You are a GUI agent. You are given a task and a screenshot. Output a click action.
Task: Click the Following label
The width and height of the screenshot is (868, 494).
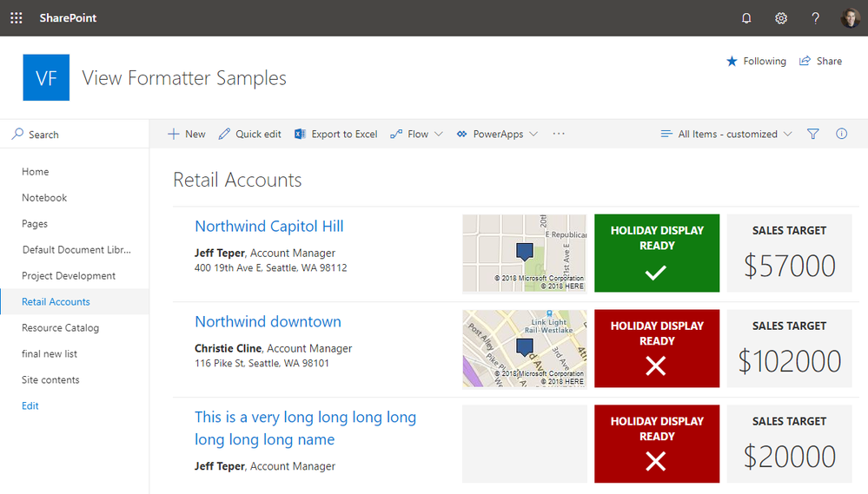point(765,61)
